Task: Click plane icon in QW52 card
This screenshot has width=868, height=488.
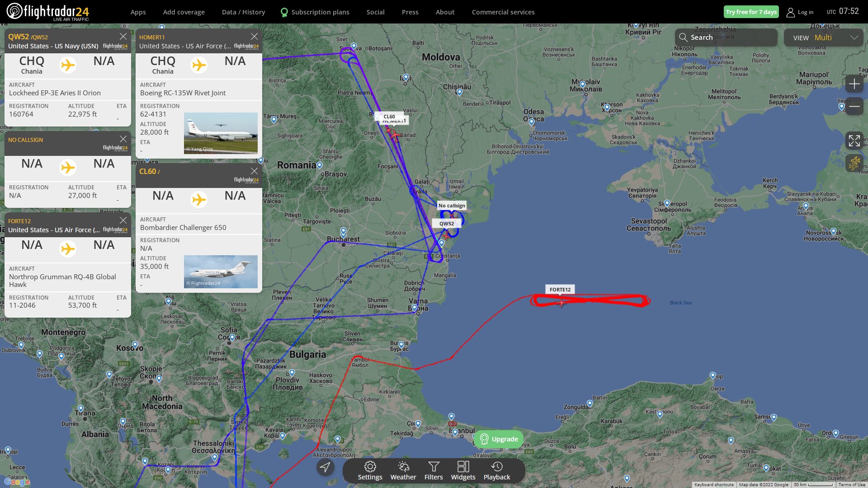Action: [x=68, y=65]
